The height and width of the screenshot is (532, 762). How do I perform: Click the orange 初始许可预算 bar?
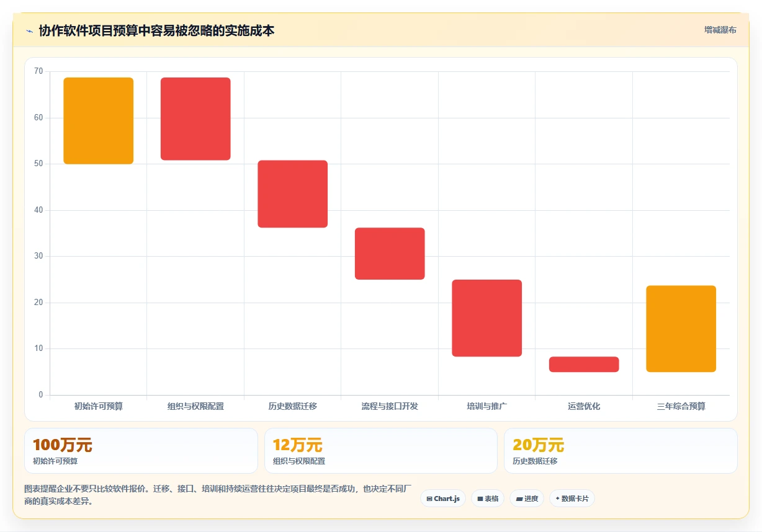(x=99, y=121)
